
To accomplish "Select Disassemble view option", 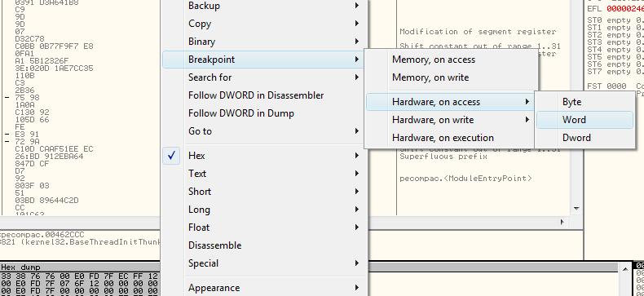I will (263, 245).
